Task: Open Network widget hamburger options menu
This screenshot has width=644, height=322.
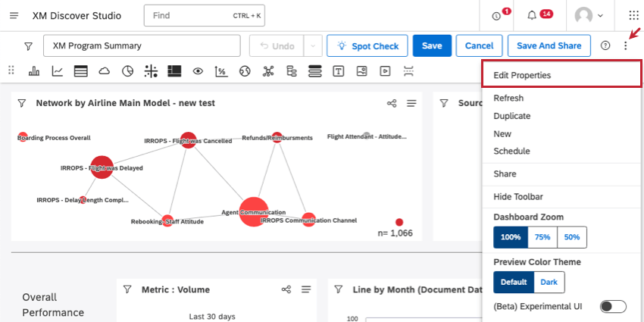Action: coord(411,104)
